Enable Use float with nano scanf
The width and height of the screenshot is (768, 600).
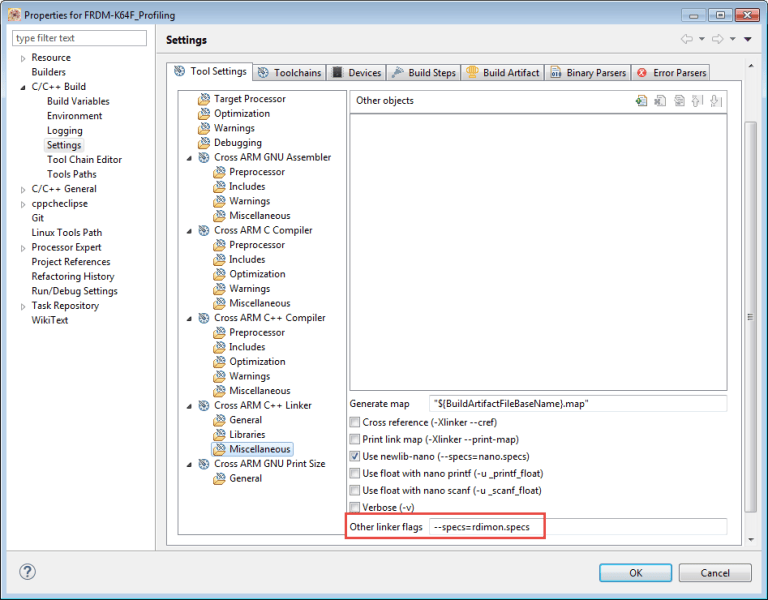click(355, 490)
